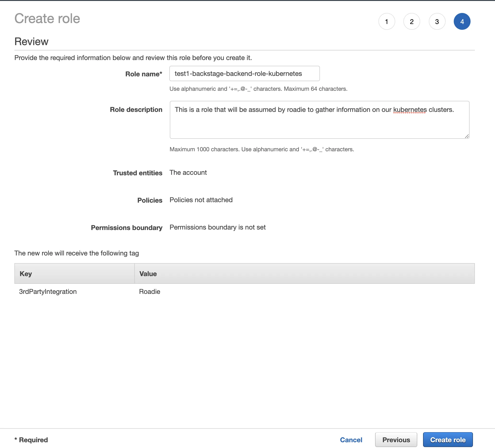
Task: Select the 3rdPartyIntegration tag key
Action: (x=48, y=291)
